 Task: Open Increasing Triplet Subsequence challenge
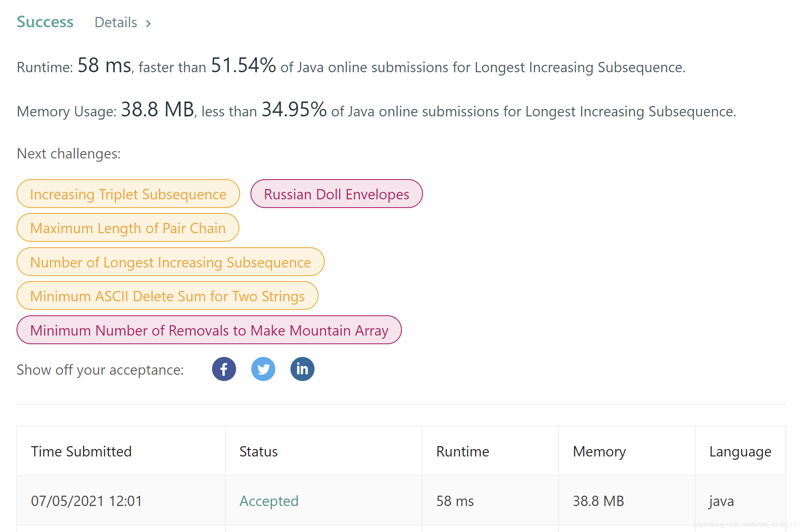[128, 194]
